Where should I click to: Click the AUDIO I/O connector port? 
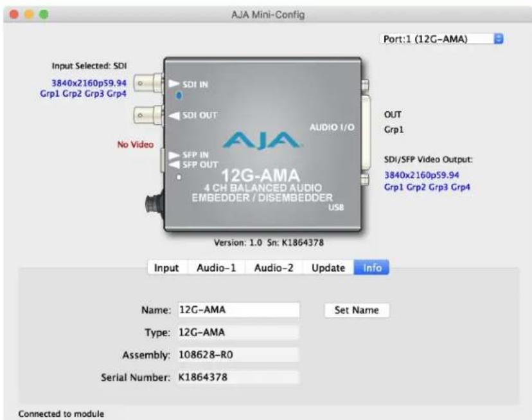366,133
